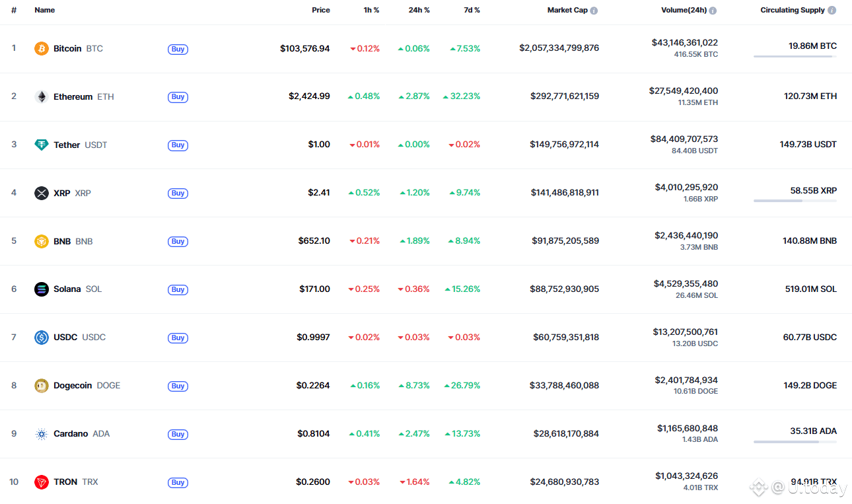Screen dimensions: 852x504
Task: Click the TRON coin logo icon
Action: coord(42,482)
